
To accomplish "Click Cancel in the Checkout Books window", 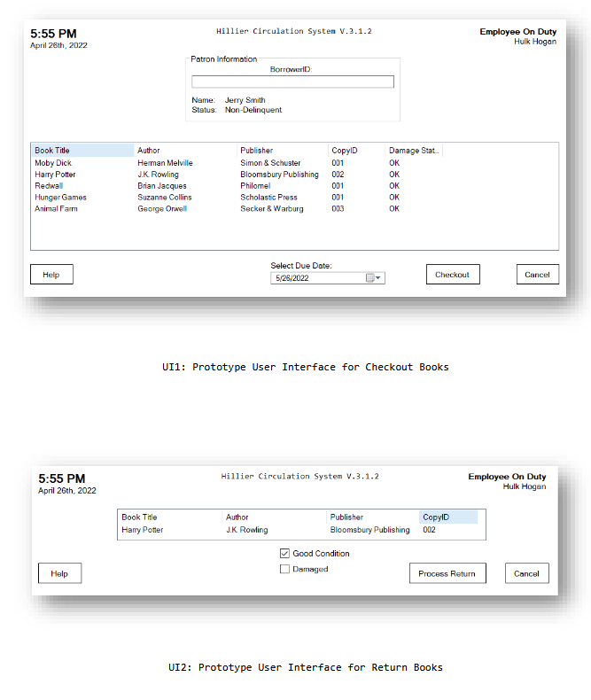I will (537, 275).
